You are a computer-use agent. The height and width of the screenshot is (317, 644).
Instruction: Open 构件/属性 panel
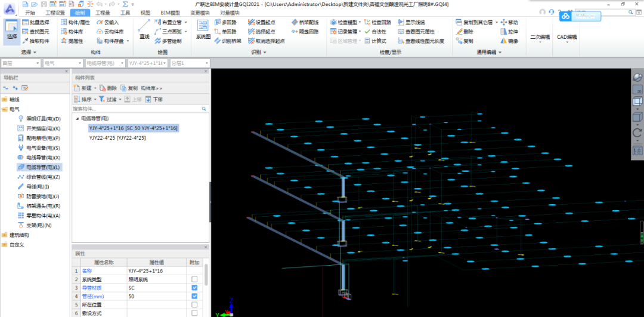[x=75, y=22]
